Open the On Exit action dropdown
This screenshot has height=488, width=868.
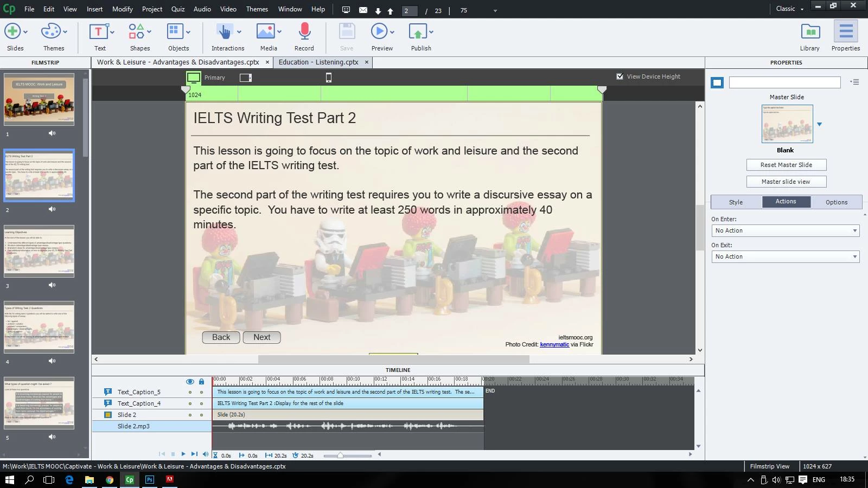[x=786, y=256]
